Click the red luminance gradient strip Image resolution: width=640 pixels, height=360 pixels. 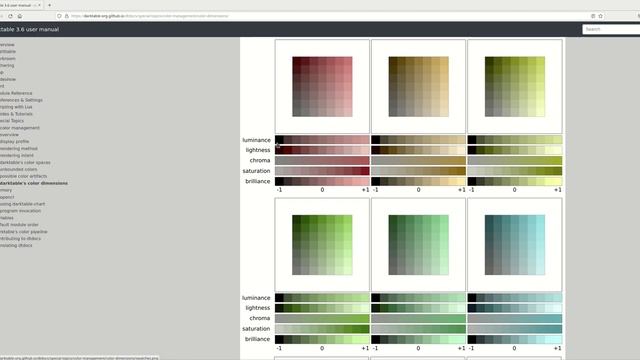tap(322, 140)
